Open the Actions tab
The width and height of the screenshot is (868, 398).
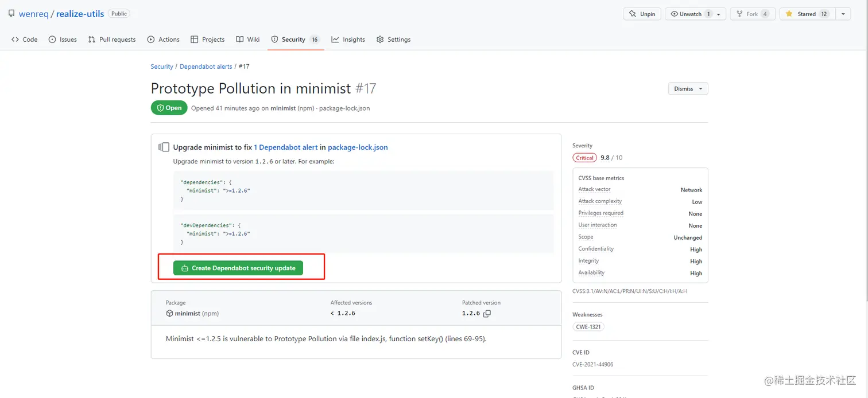click(164, 40)
